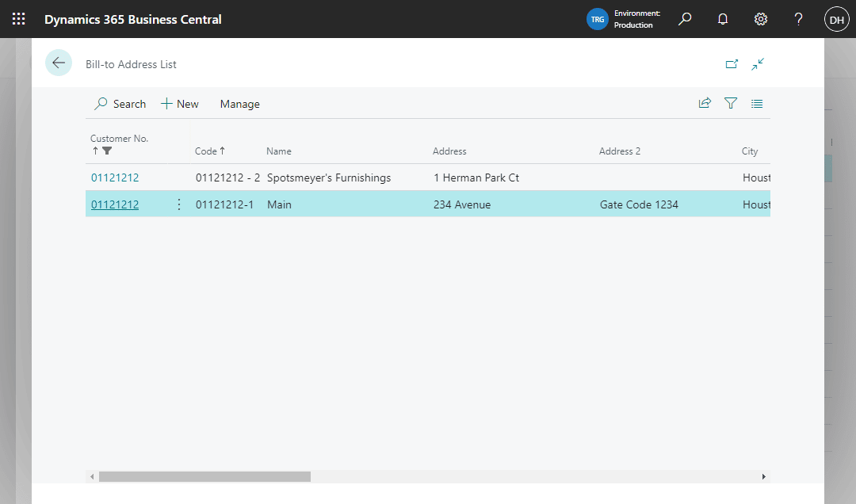Image resolution: width=856 pixels, height=504 pixels.
Task: Open the City column header
Action: tap(750, 151)
